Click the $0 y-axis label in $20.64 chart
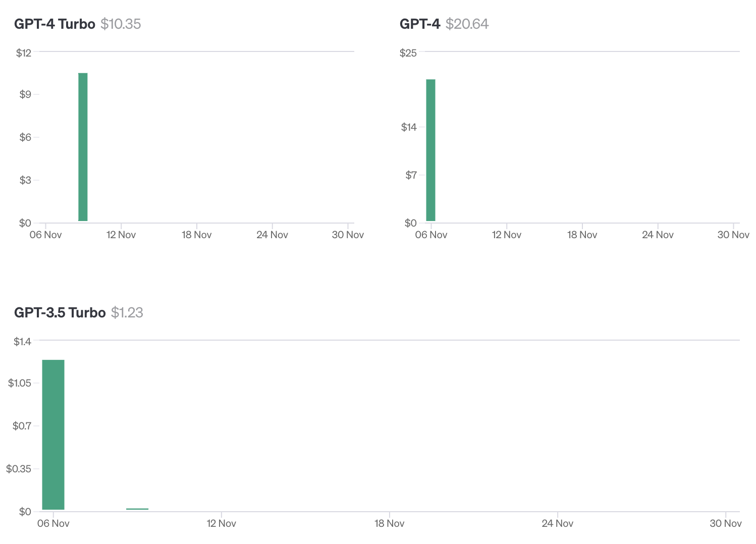Viewport: 756px width, 544px height. 411,223
